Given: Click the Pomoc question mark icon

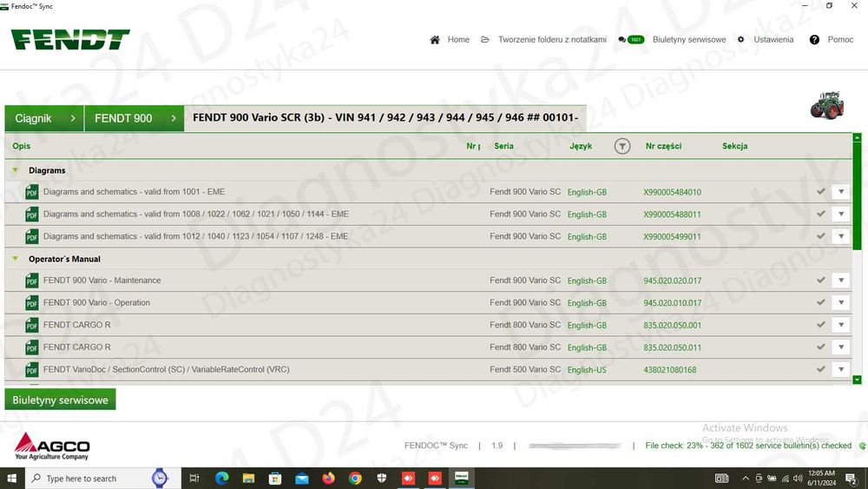Looking at the screenshot, I should click(814, 40).
